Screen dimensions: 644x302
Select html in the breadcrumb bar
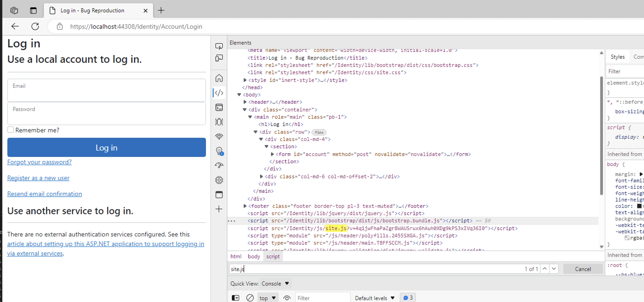click(x=236, y=256)
